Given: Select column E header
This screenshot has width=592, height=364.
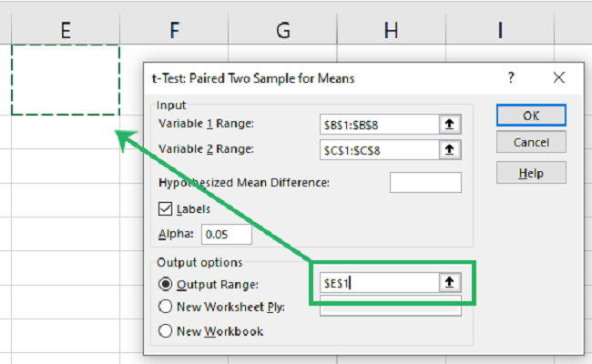Looking at the screenshot, I should tap(65, 31).
